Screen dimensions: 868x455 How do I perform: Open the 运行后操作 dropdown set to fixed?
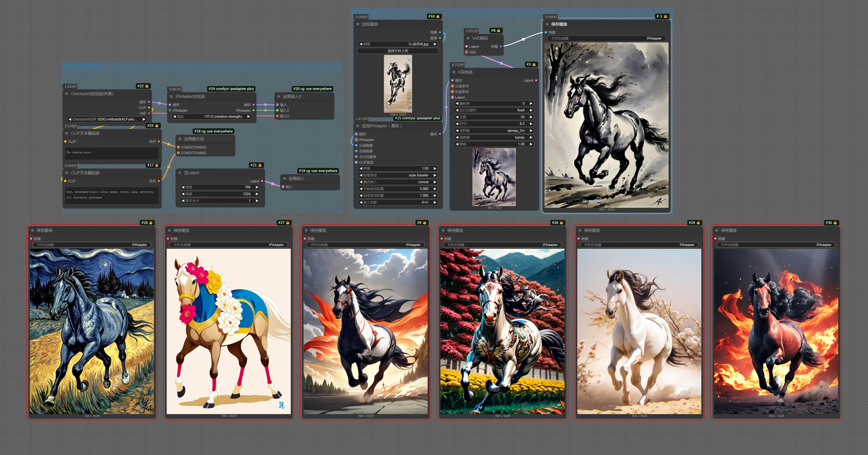494,110
